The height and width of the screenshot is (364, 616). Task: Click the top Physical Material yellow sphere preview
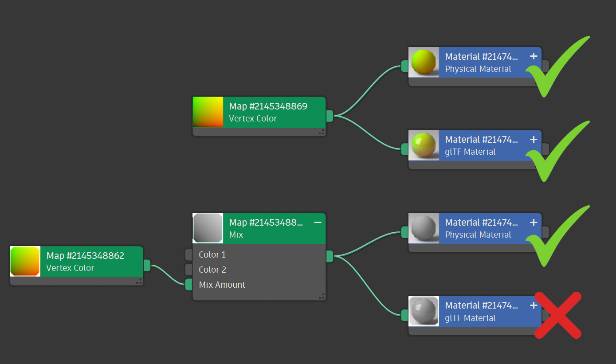pyautogui.click(x=424, y=62)
